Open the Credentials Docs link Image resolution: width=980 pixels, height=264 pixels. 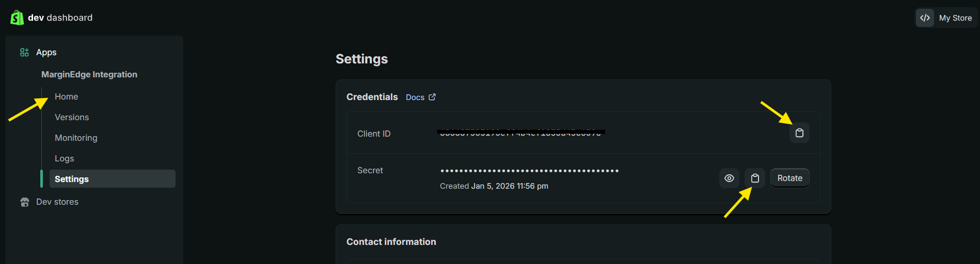[x=415, y=97]
